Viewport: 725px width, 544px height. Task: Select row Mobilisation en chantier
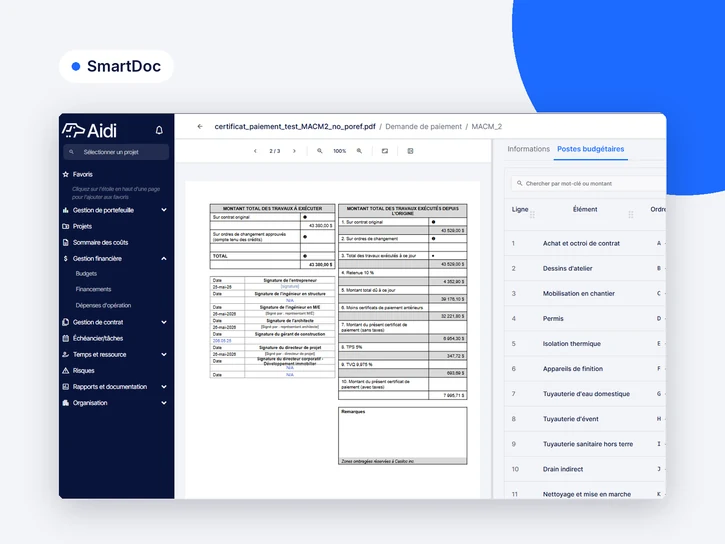(x=585, y=293)
